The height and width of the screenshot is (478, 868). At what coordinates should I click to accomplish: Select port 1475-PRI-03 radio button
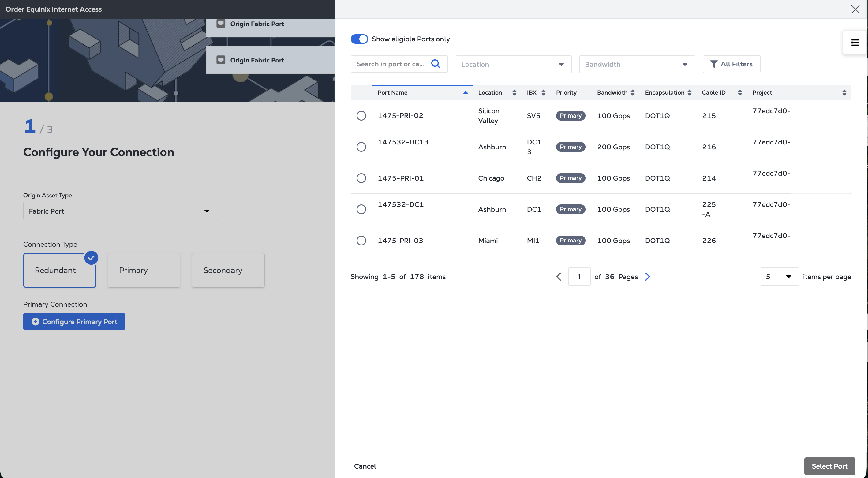coord(361,241)
